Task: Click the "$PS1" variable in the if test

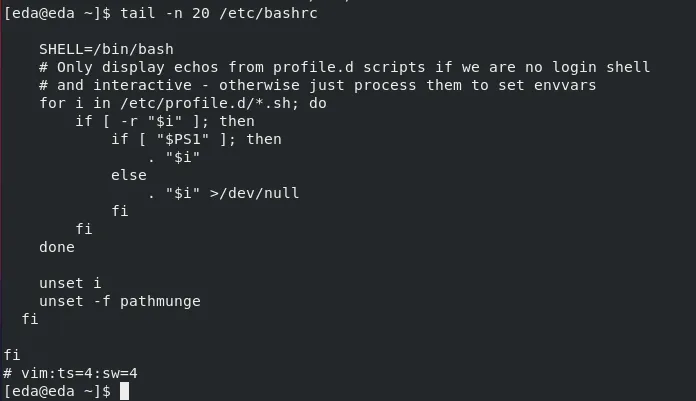Action: pos(183,139)
